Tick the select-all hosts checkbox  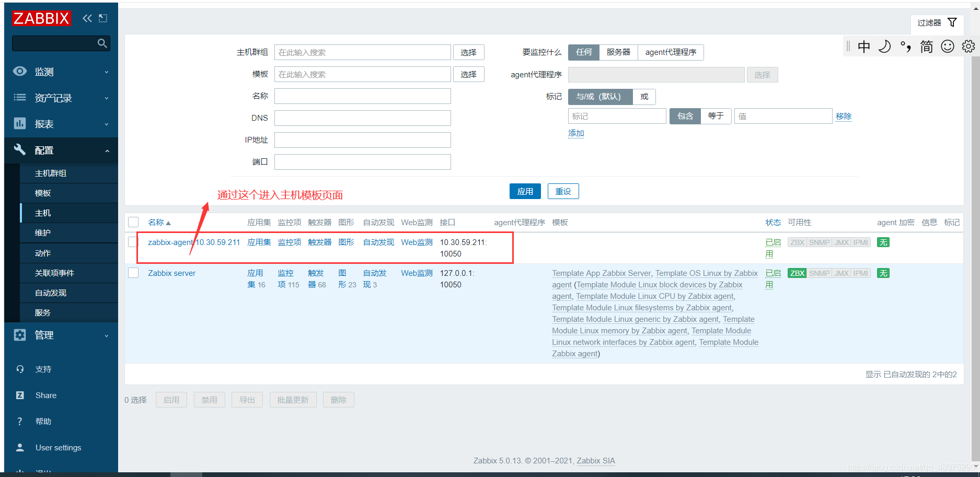(133, 222)
